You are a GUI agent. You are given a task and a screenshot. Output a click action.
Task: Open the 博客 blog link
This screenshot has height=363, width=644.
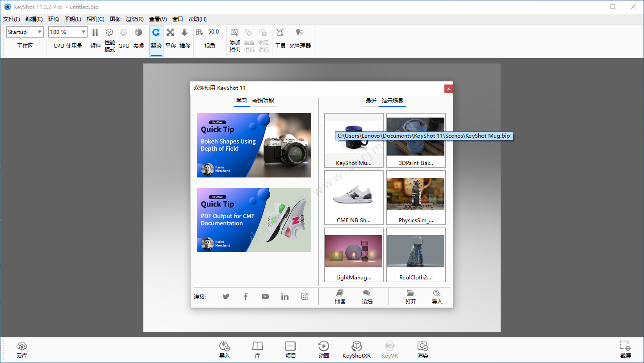click(x=340, y=297)
